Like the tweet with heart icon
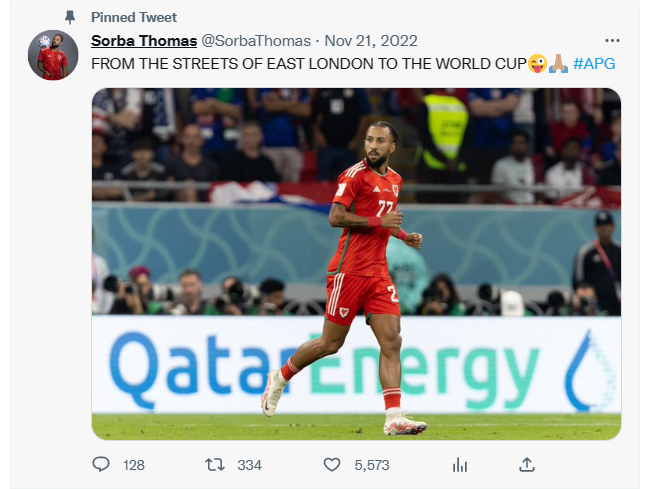Image resolution: width=647 pixels, height=489 pixels. (x=332, y=465)
